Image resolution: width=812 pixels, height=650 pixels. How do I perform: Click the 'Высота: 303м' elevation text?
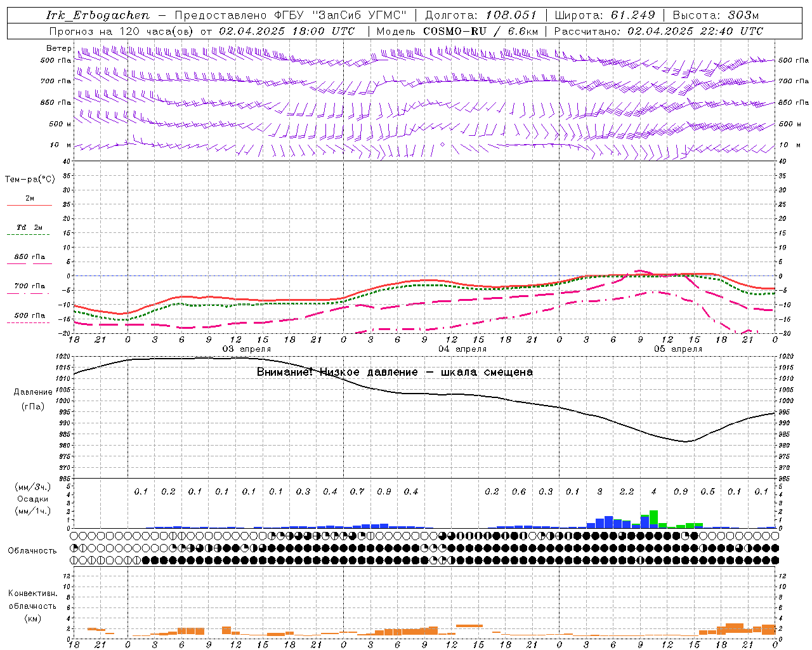point(716,15)
